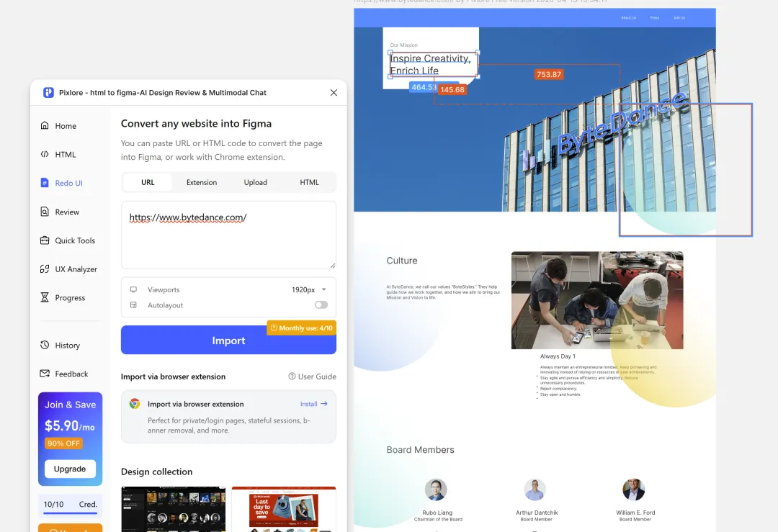Switch to the Extension tab

(x=202, y=182)
